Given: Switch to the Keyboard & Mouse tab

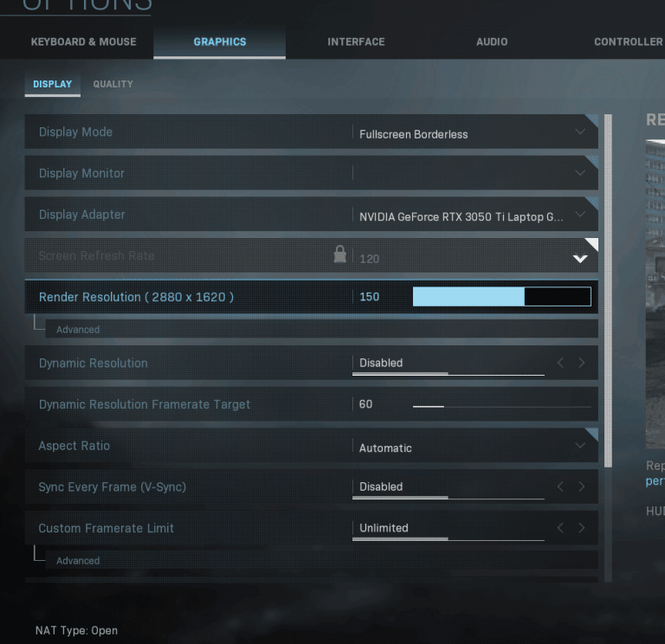Looking at the screenshot, I should (x=83, y=42).
